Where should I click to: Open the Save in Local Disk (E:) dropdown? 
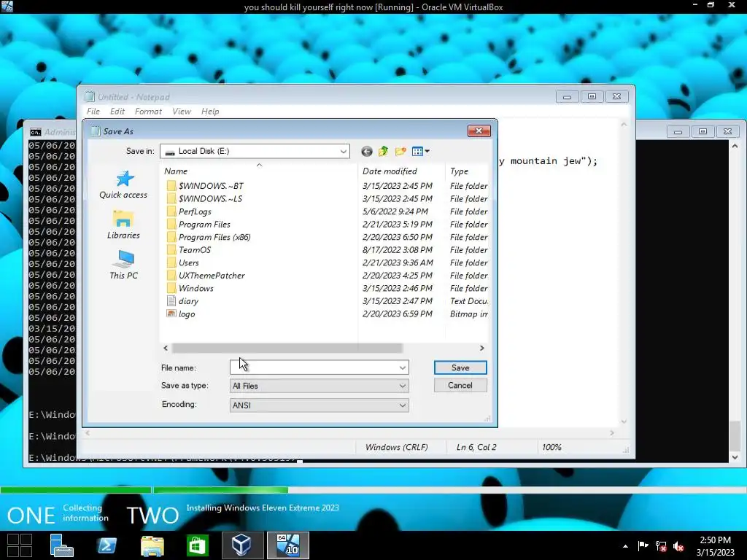coord(255,152)
